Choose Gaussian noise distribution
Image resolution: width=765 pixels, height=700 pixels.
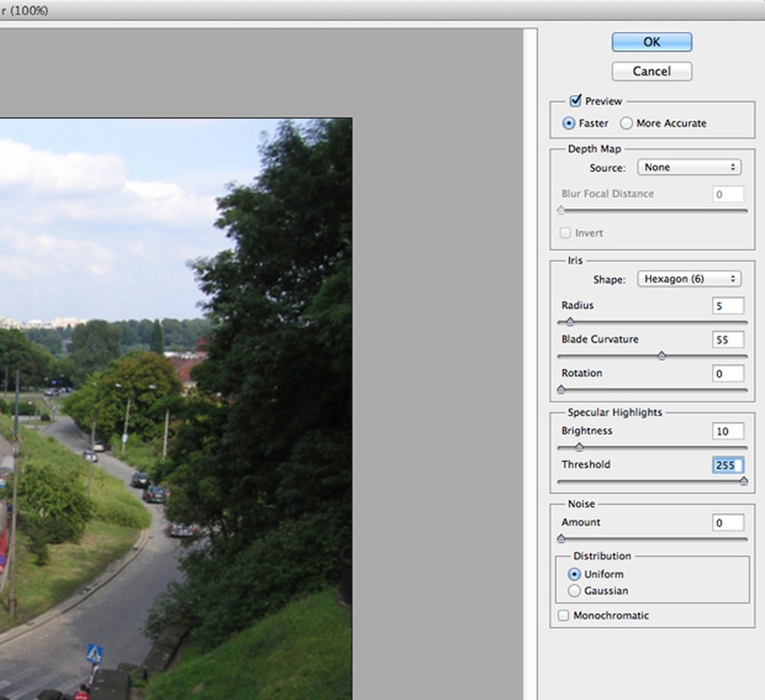click(x=575, y=591)
